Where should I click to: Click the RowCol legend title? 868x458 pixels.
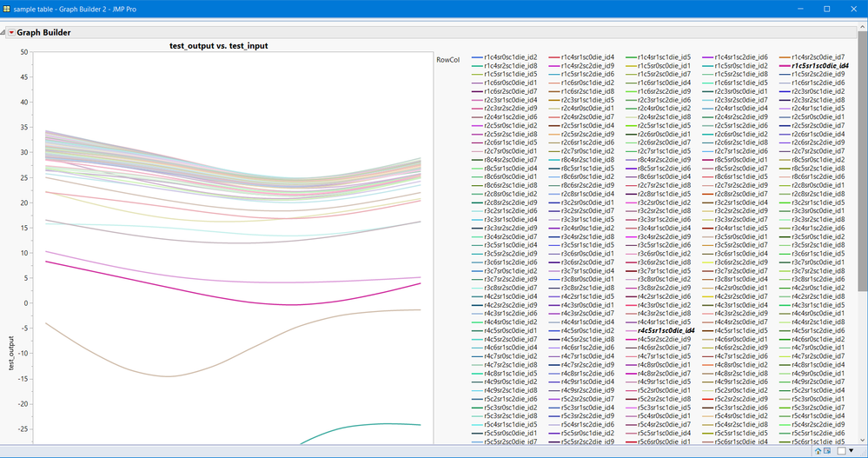[x=447, y=60]
